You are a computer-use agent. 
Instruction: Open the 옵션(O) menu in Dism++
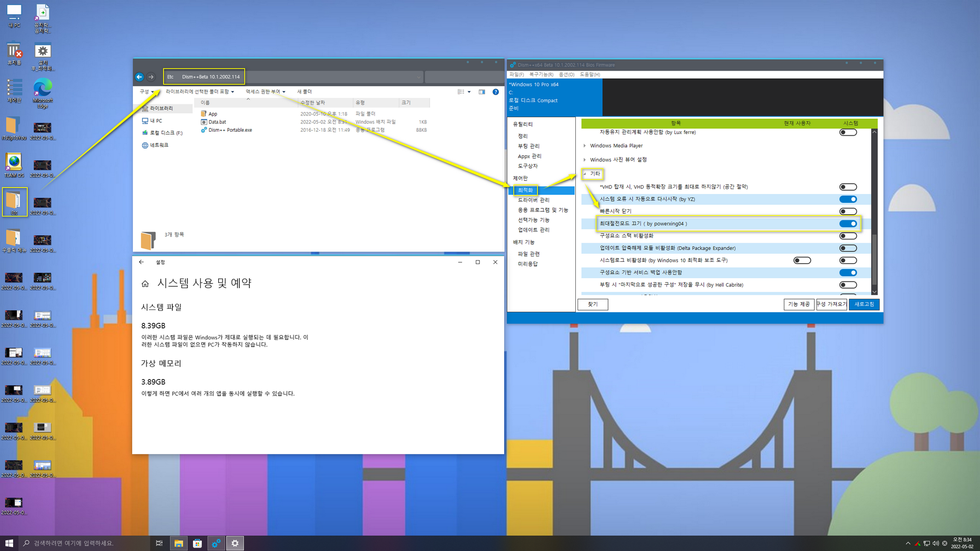(567, 74)
